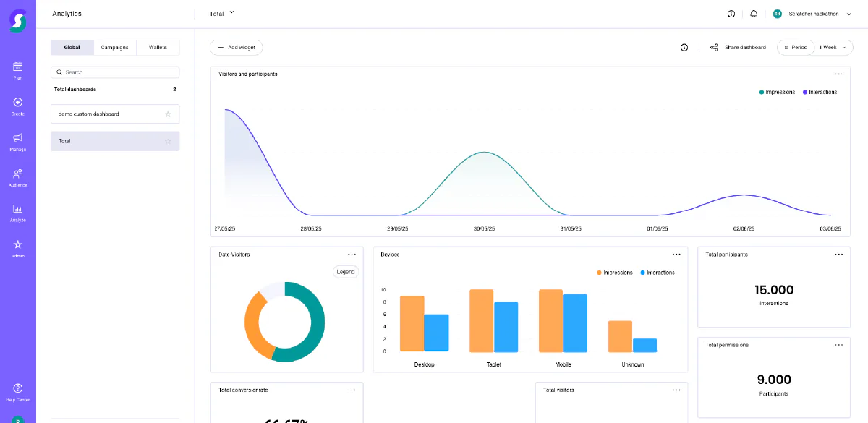Open the Plan section in sidebar
Viewport: 868px width, 423px height.
click(x=18, y=70)
